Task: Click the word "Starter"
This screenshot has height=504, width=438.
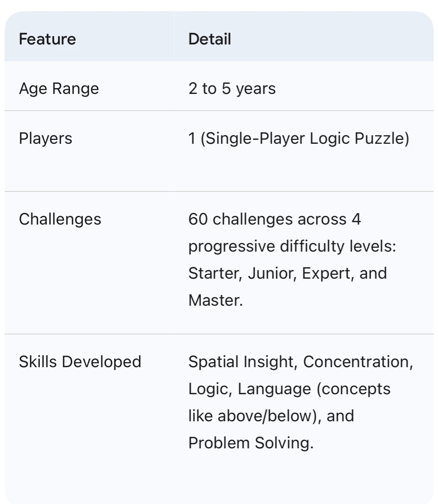Action: click(213, 273)
